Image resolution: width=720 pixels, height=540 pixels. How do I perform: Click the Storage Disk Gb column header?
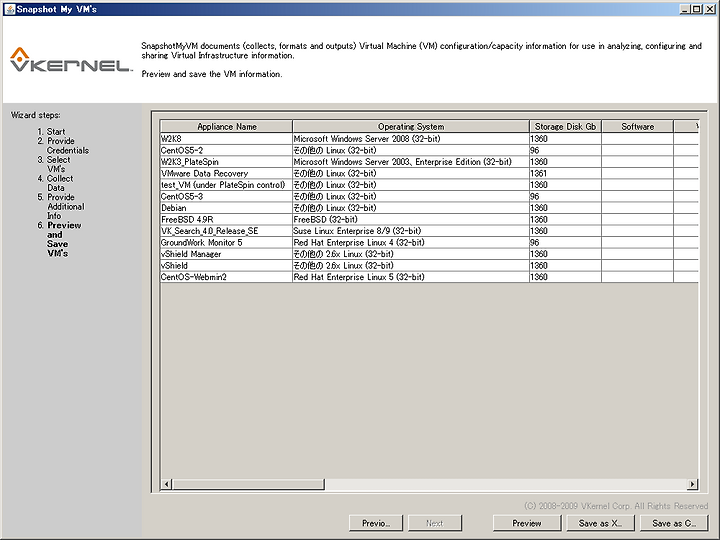565,126
